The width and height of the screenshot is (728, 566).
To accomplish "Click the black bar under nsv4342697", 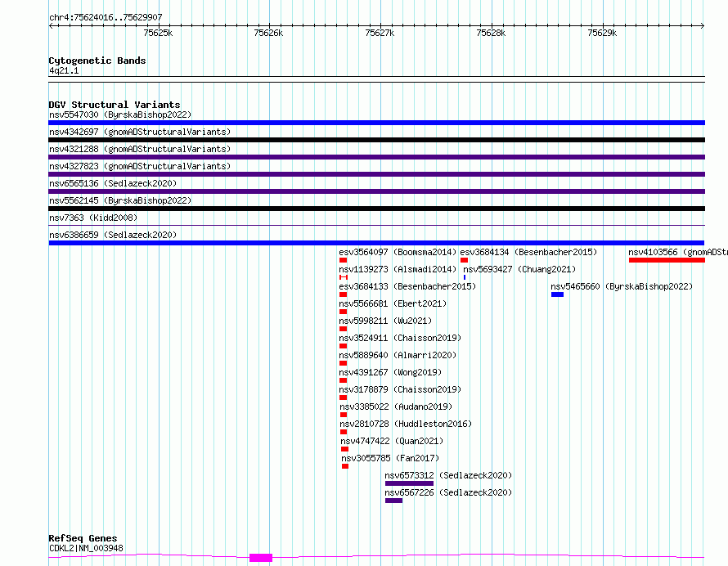I will [x=376, y=140].
